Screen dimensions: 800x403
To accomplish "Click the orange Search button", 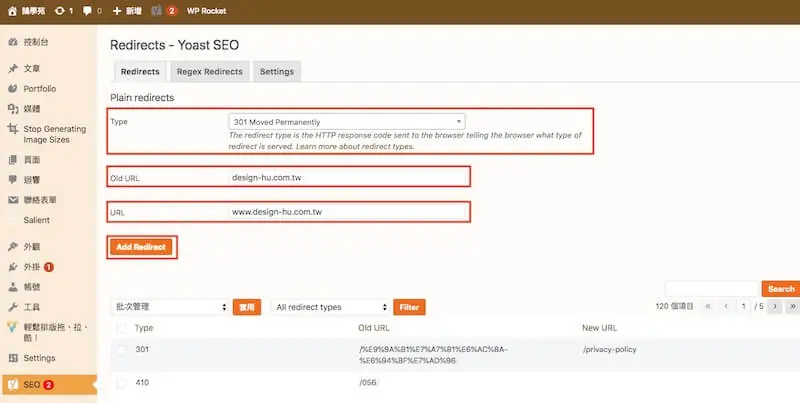I will (x=781, y=289).
